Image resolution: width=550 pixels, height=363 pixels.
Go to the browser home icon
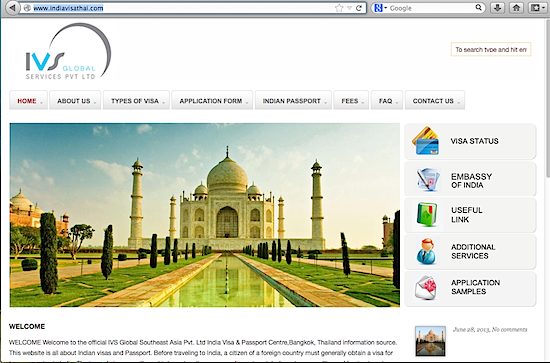[516, 8]
